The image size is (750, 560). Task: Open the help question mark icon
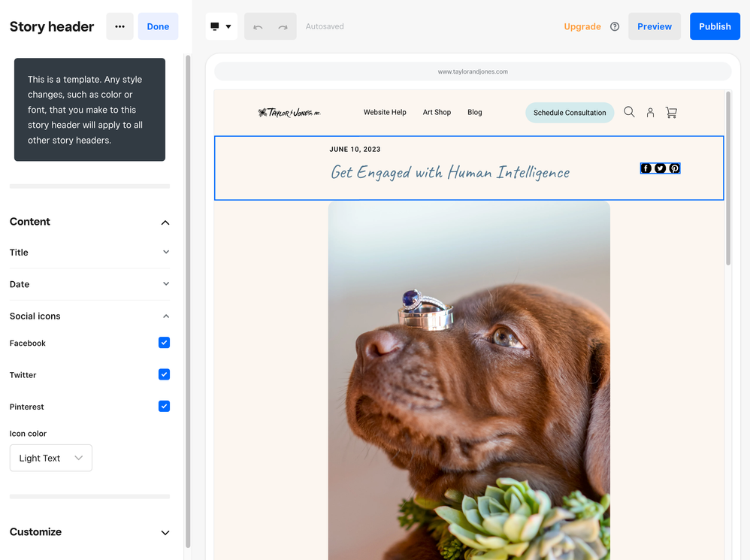pos(615,26)
